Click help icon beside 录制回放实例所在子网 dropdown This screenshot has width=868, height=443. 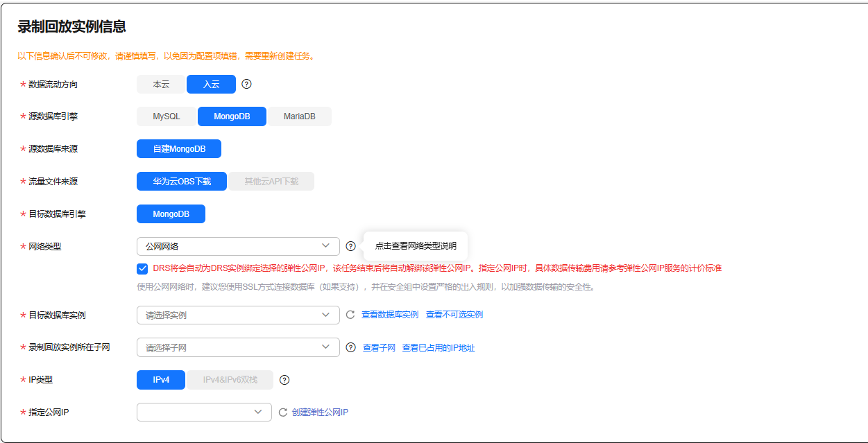[351, 347]
